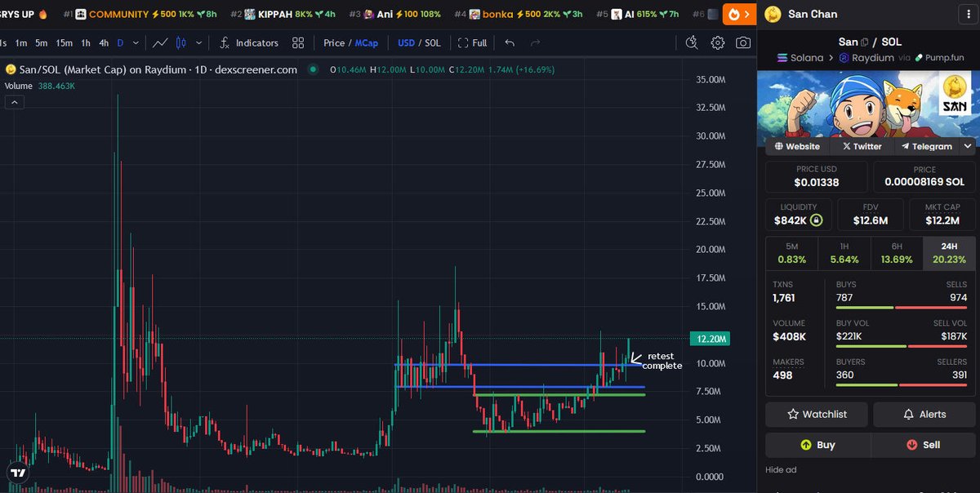Expand more socials dropdown arrow

[x=968, y=146]
